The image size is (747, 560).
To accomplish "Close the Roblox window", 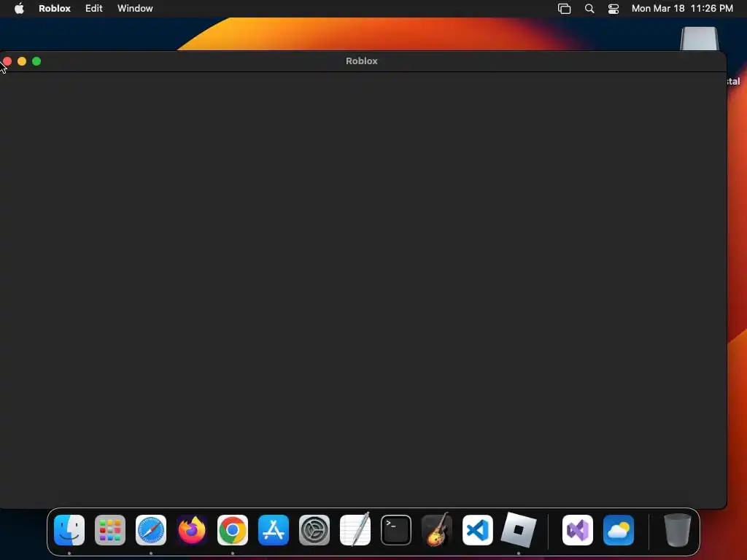I will 7,61.
